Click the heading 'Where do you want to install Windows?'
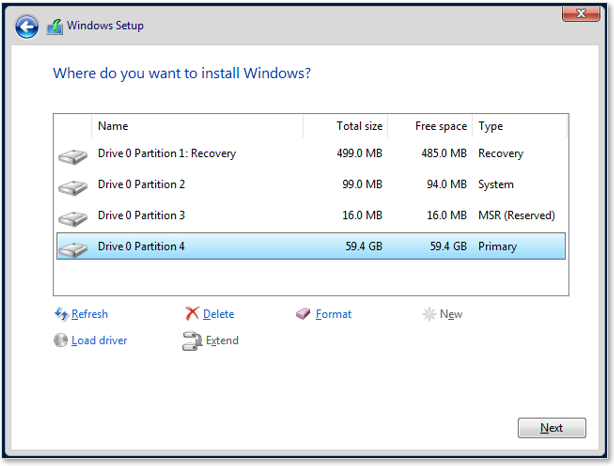Screen dimensions: 614x466 182,73
